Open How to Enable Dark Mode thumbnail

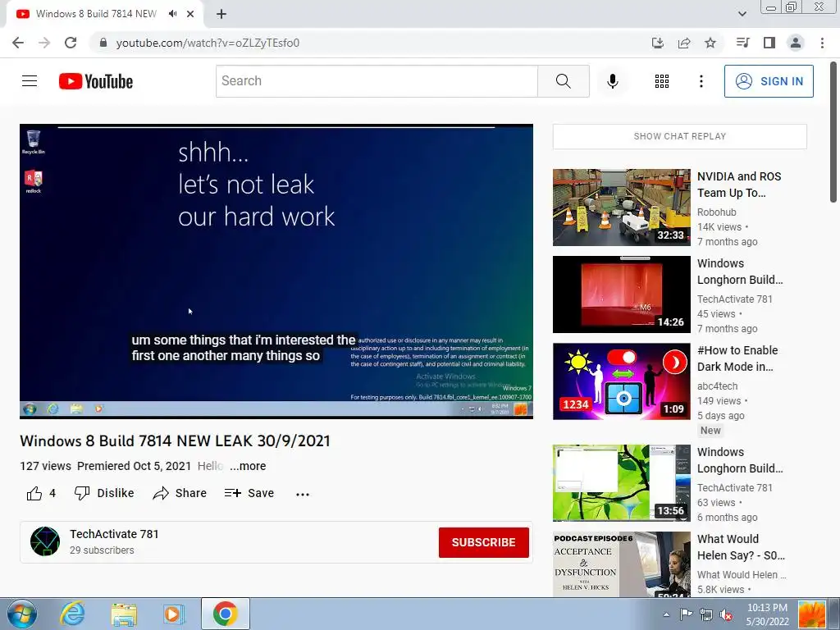pyautogui.click(x=622, y=381)
